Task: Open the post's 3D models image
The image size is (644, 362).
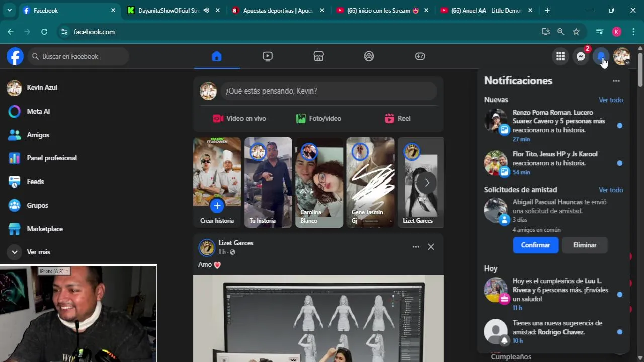Action: [x=318, y=318]
